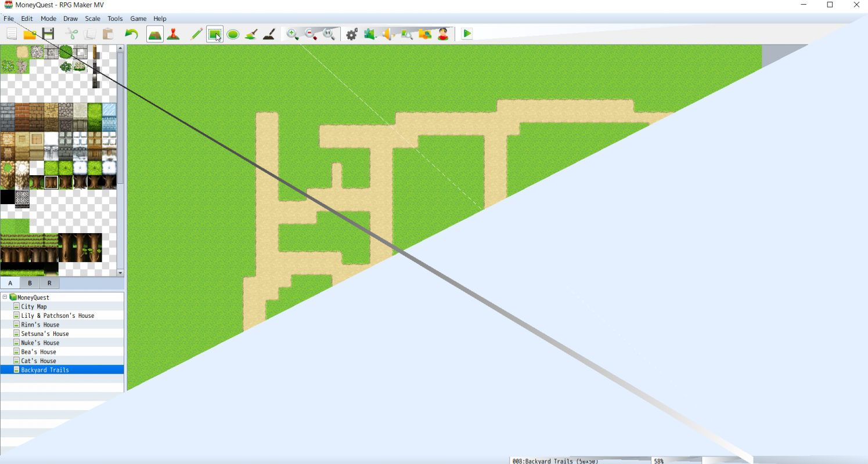Screen dimensions: 868x464
Task: Open the Character Generator
Action: coord(443,34)
